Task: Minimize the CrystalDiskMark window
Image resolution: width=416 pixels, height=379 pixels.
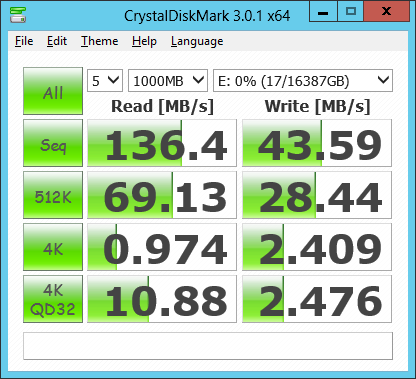Action: tap(323, 11)
